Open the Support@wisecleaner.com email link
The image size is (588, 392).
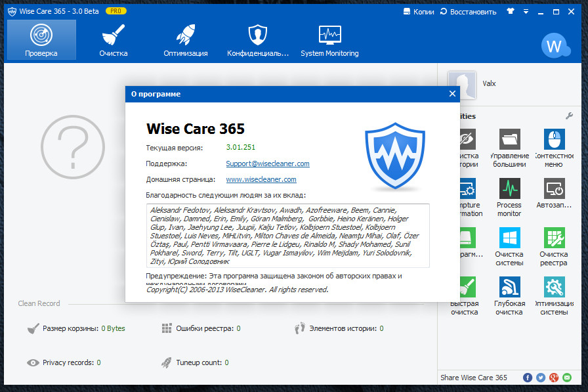[268, 163]
